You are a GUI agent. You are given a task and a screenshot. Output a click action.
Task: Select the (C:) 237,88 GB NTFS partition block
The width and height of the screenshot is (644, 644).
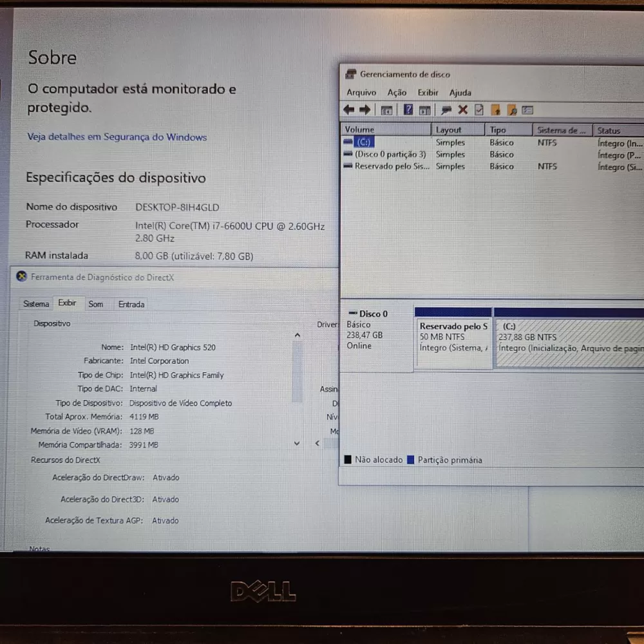(569, 338)
